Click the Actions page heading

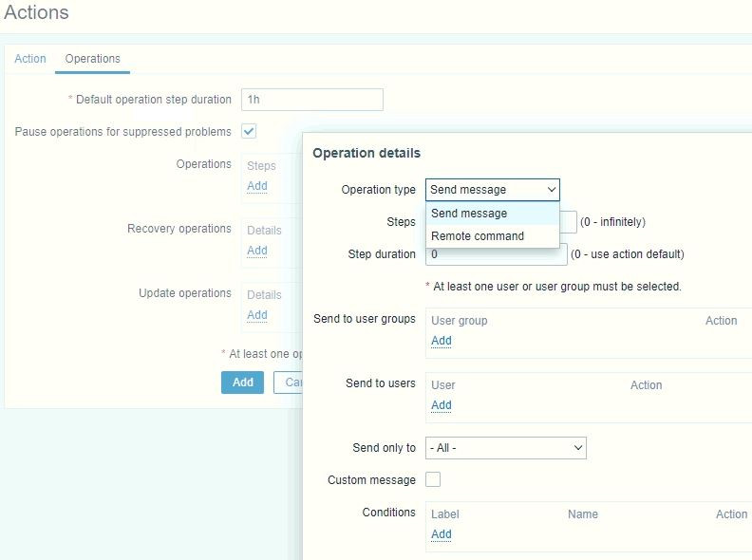(x=36, y=13)
